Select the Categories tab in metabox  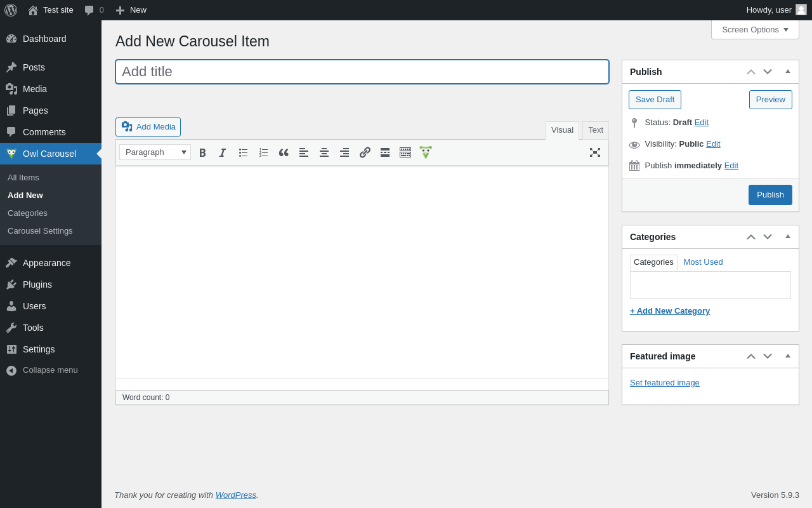[653, 262]
